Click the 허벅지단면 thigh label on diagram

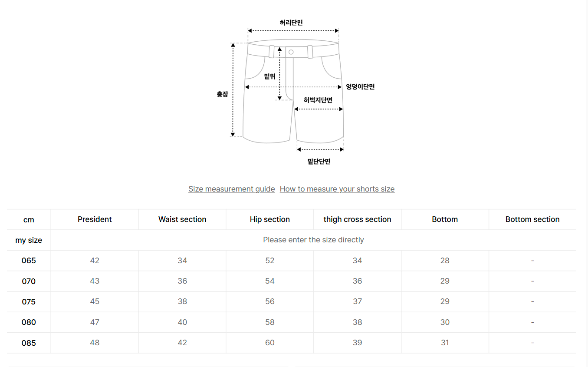[318, 100]
